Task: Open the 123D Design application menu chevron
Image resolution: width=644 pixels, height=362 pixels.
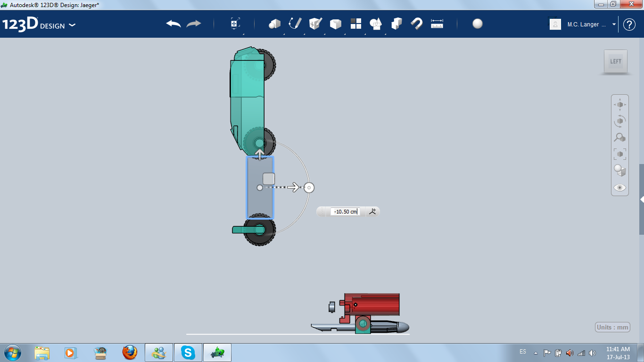Action: click(72, 25)
